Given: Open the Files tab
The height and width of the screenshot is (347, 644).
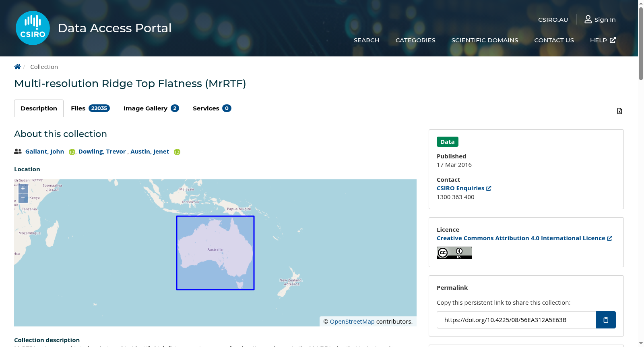Looking at the screenshot, I should pos(90,108).
